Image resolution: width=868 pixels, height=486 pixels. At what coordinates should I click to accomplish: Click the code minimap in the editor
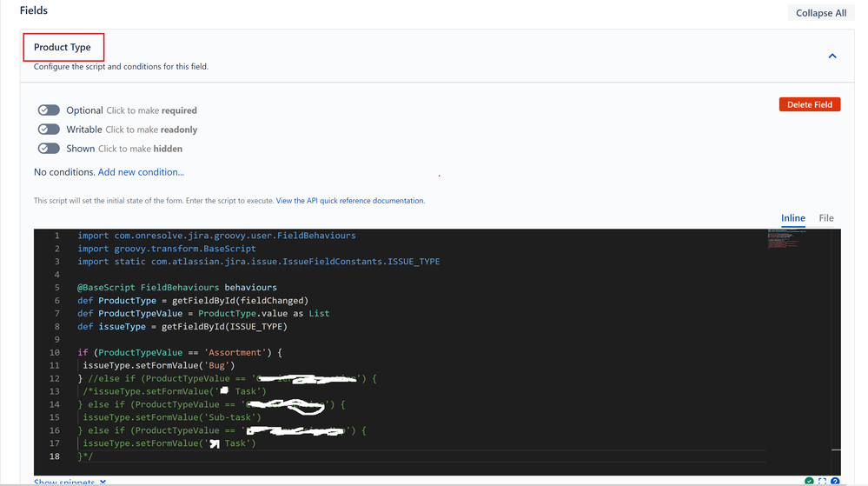coord(786,239)
